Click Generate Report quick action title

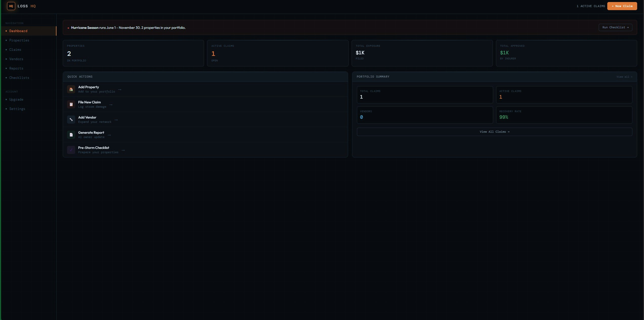(x=91, y=132)
